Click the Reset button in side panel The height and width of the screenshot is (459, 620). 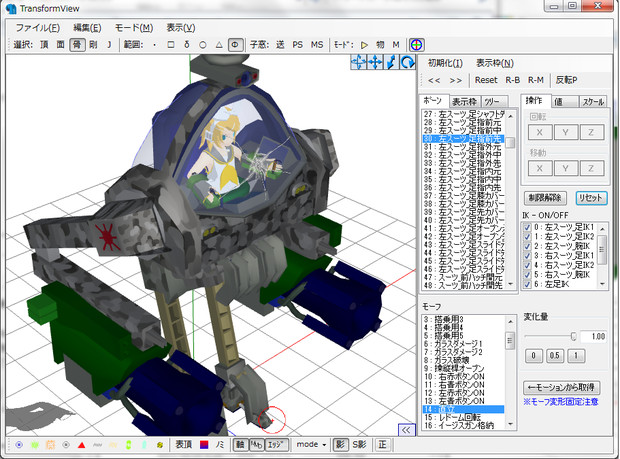point(486,80)
